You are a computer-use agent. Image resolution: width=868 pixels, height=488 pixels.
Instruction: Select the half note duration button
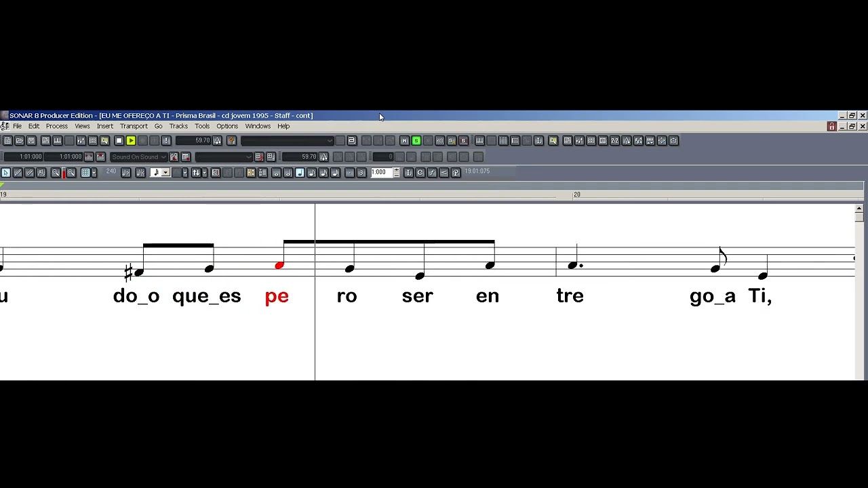click(288, 173)
